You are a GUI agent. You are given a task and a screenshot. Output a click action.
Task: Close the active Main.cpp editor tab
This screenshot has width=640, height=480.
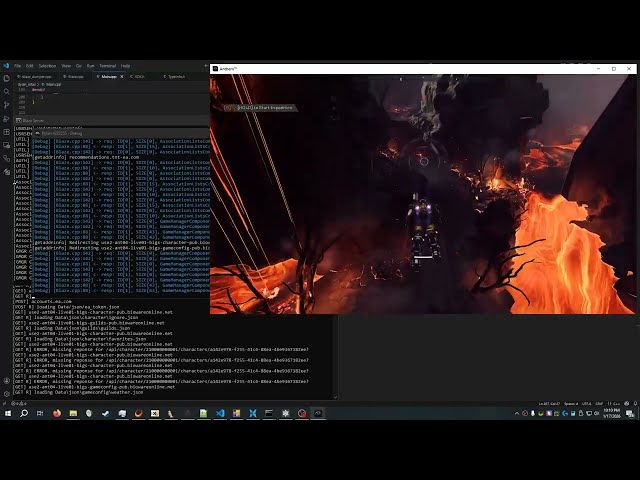click(122, 77)
